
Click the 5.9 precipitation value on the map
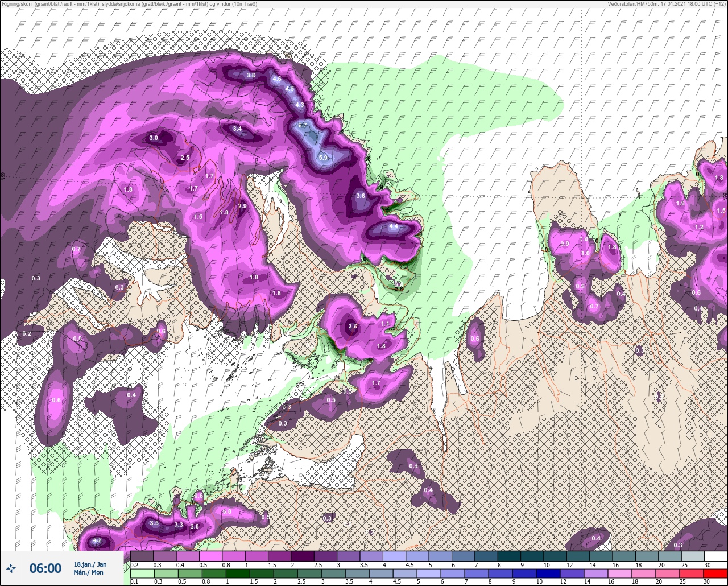coord(323,158)
